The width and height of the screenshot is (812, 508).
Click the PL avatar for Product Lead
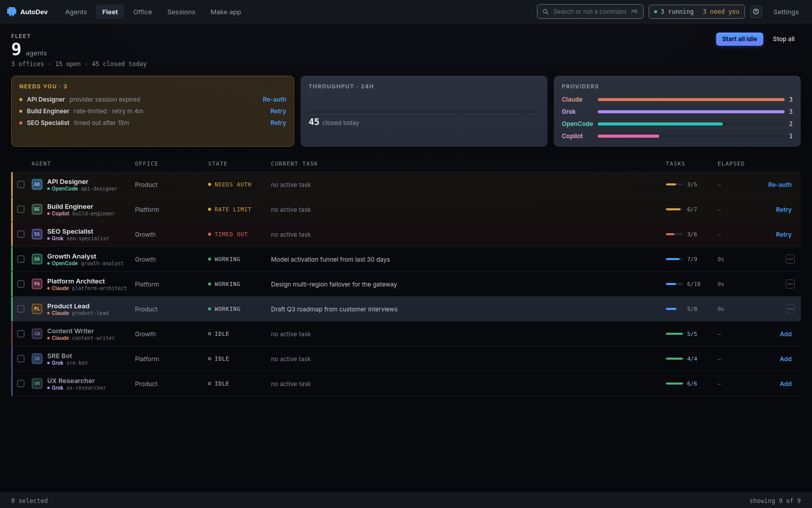[x=37, y=309]
